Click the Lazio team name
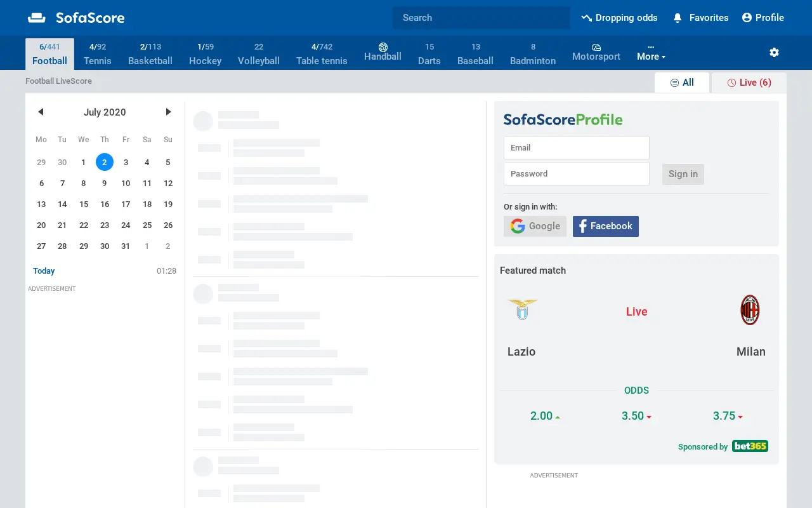 [521, 352]
